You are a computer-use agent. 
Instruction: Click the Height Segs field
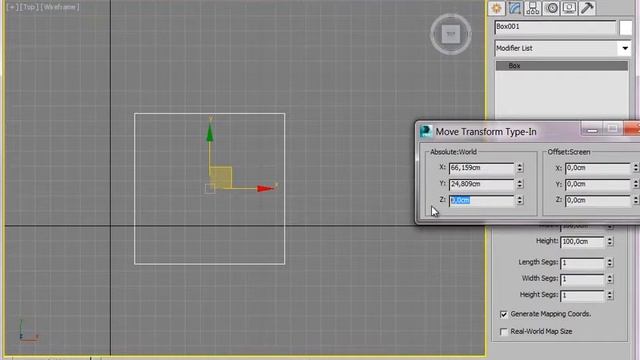(x=582, y=295)
